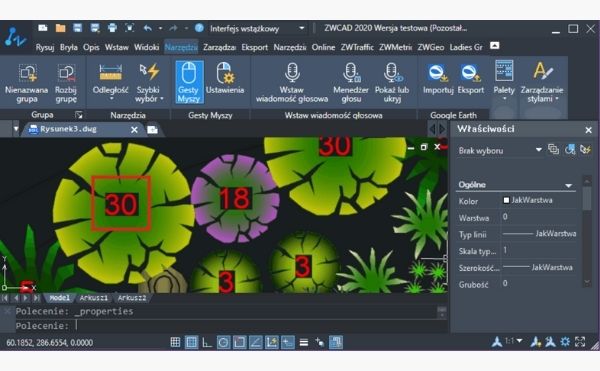
Task: Toggle lineweight display in status bar
Action: tap(304, 342)
